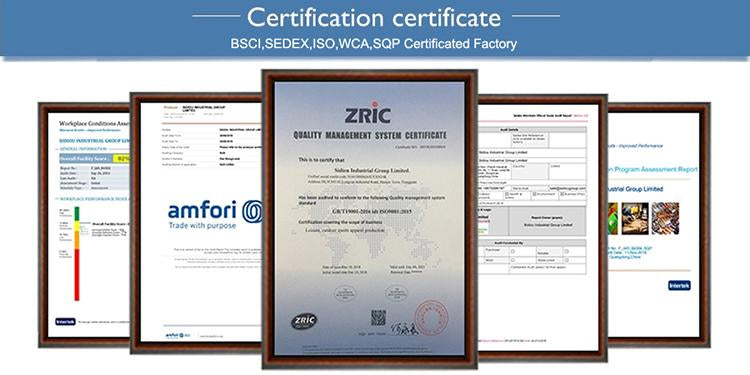This screenshot has width=750, height=375.
Task: Select the Purchaser radio button
Action: [x=513, y=251]
